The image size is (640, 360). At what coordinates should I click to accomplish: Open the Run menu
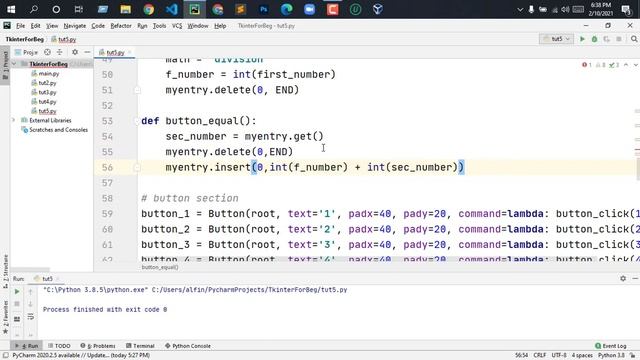point(142,26)
